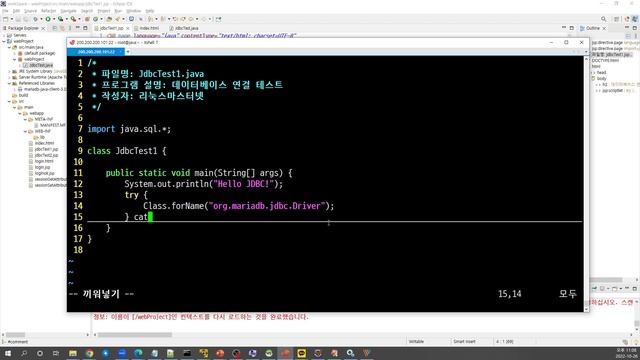Viewport: 640px width, 360px height.
Task: Click the New Java Class green icon in toolbar
Action: 95,19
